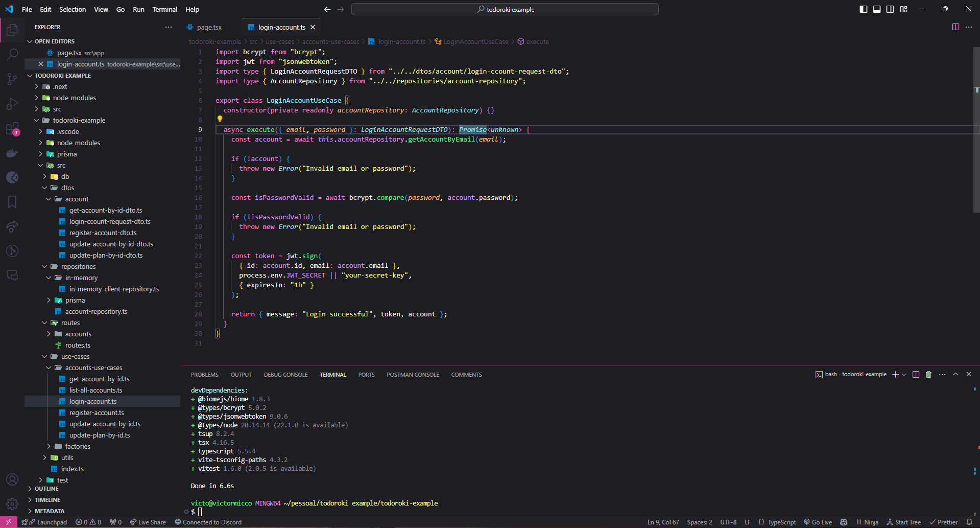Screen dimensions: 980x528
Task: Switch to the PROBLEMS panel tab
Action: 205,375
